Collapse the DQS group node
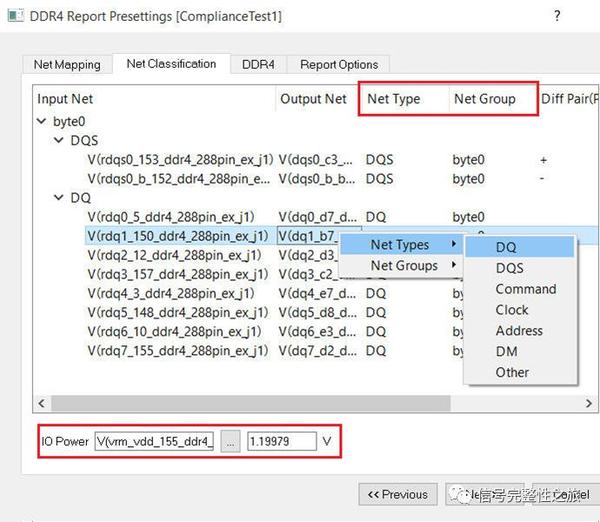 (59, 140)
